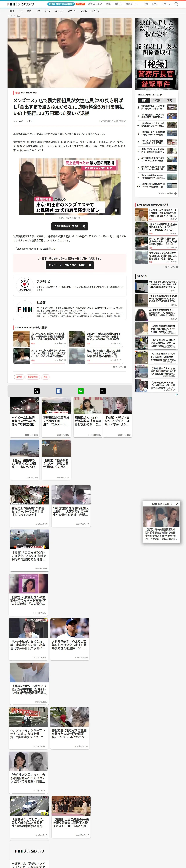This screenshot has width=186, height=868.
Task: Click the トップ breadcrumb link
Action: point(10,16)
